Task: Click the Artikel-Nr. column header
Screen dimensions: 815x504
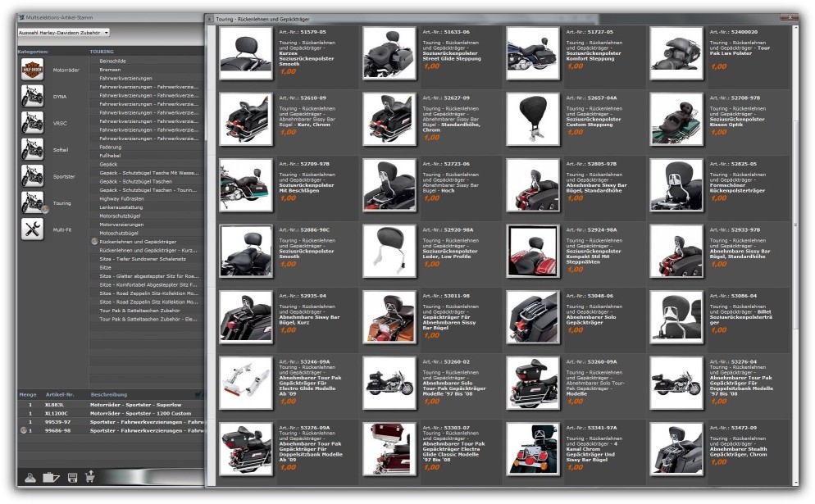Action: [60, 394]
